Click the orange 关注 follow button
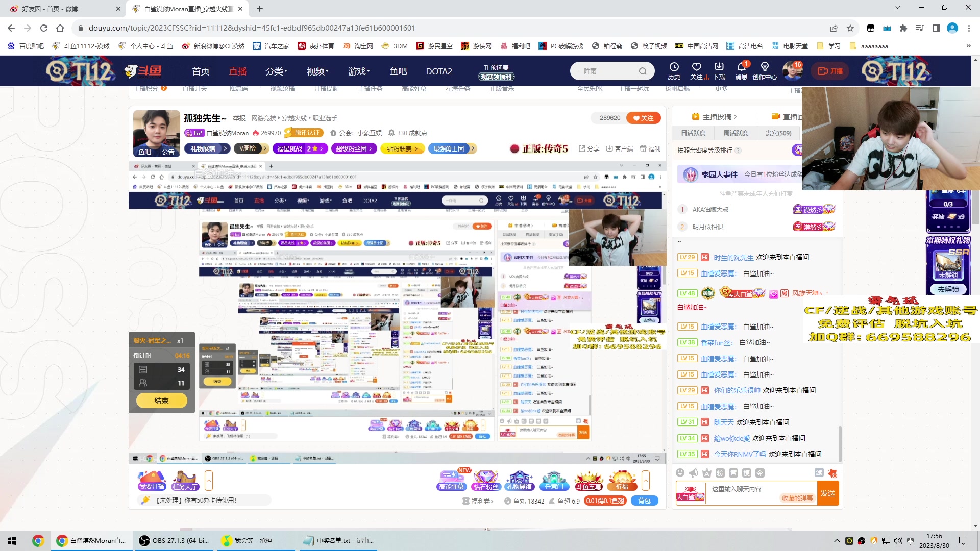This screenshot has width=980, height=551. (x=643, y=118)
